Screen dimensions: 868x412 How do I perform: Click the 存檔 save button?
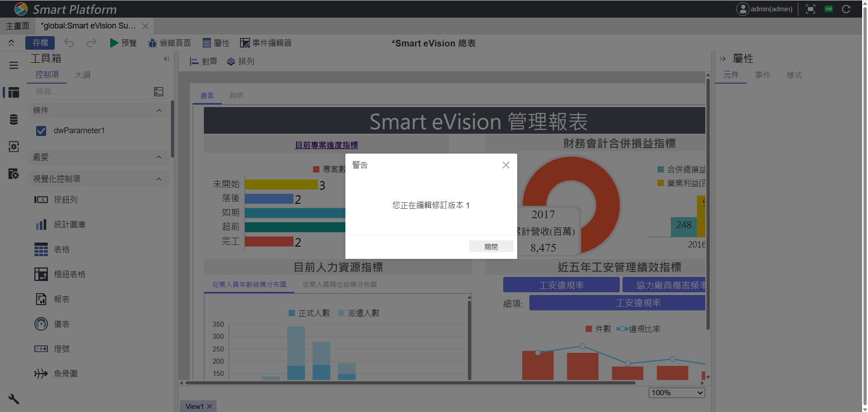(x=40, y=43)
